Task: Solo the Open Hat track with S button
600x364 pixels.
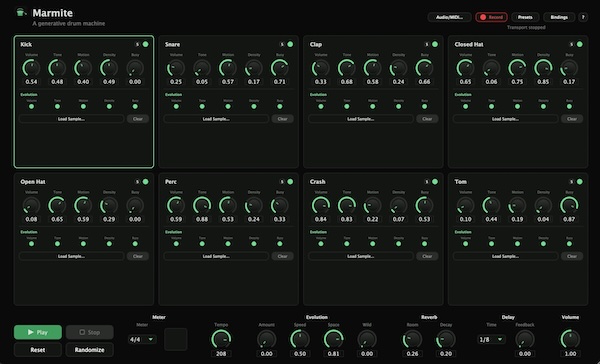Action: point(137,182)
